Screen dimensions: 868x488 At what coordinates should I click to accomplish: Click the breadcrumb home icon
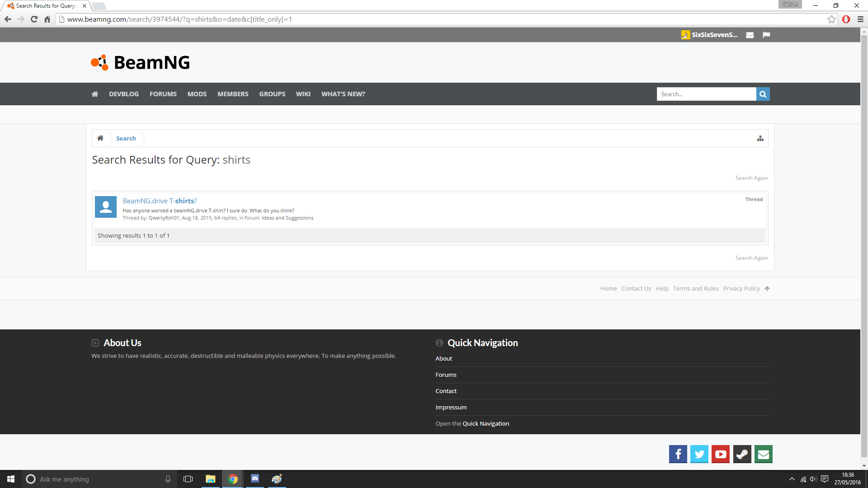point(100,138)
